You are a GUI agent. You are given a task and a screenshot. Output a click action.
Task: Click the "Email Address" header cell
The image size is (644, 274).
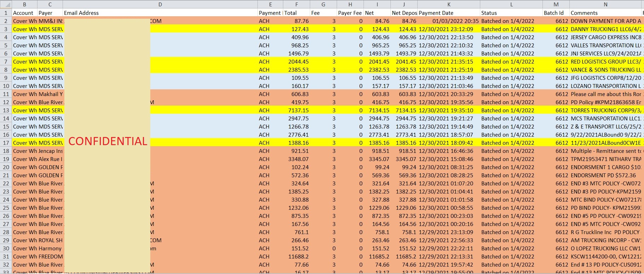[x=160, y=13]
